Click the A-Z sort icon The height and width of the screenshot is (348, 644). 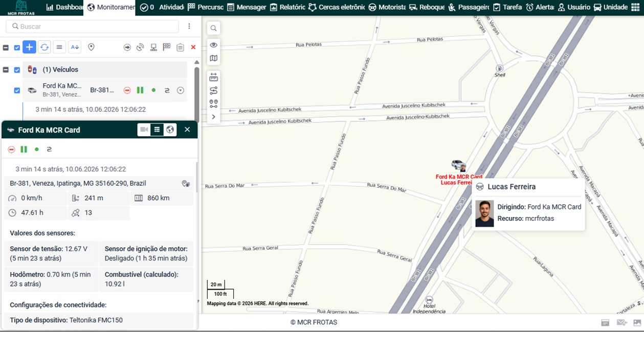click(x=75, y=47)
